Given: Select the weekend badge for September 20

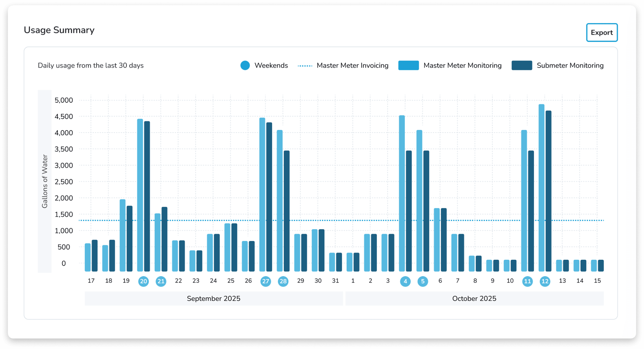Looking at the screenshot, I should tap(143, 281).
